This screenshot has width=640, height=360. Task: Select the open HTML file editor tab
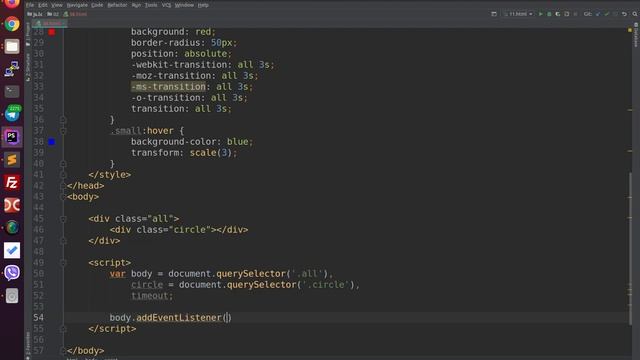click(50, 23)
